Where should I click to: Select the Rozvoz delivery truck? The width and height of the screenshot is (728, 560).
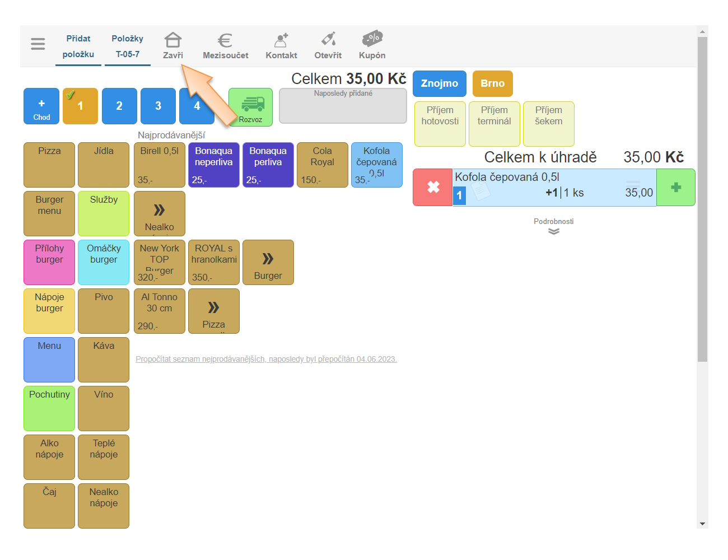[x=250, y=106]
